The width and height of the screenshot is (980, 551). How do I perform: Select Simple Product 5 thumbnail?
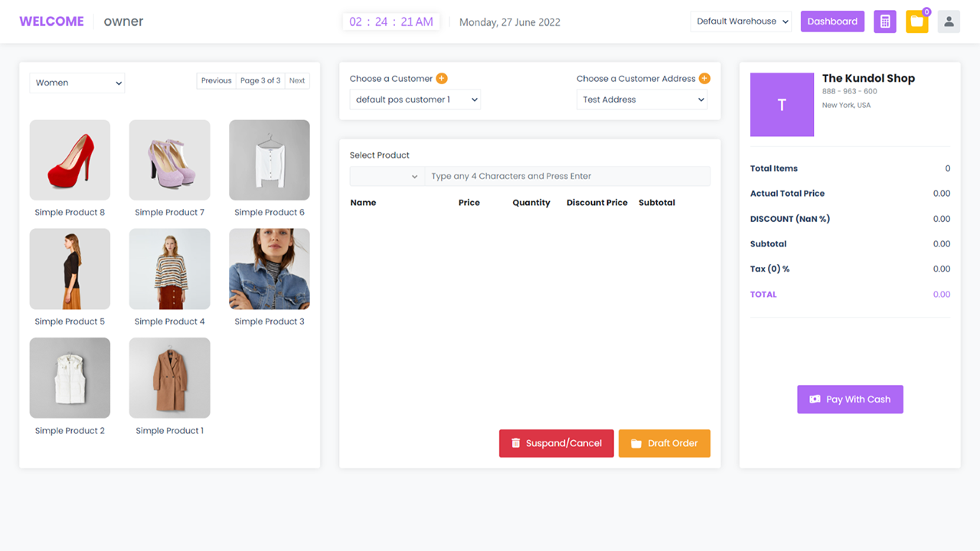[x=70, y=269]
